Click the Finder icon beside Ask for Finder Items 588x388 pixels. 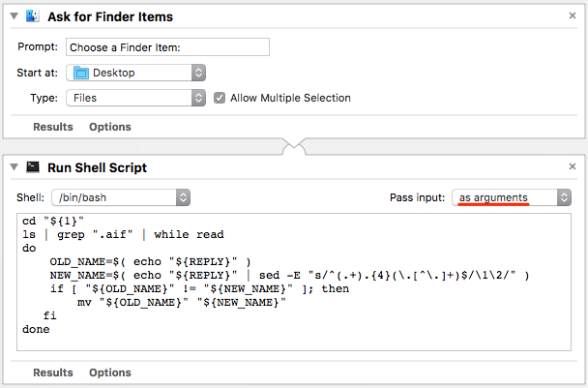point(33,16)
